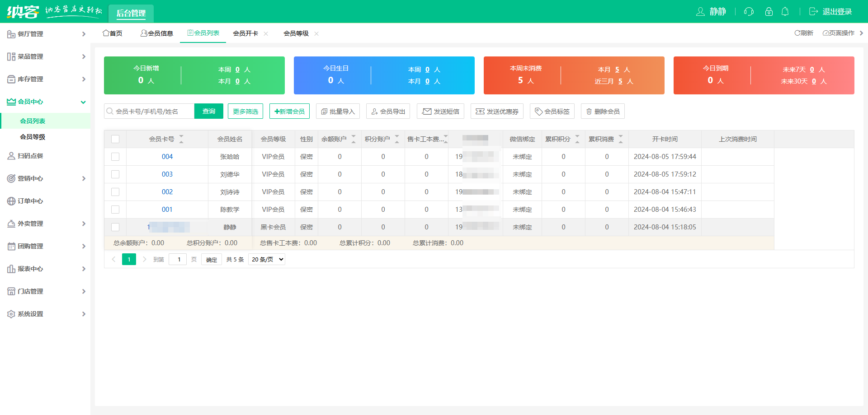The height and width of the screenshot is (415, 868).
Task: Expand the 餐厅管理 sidebar menu
Action: point(45,34)
